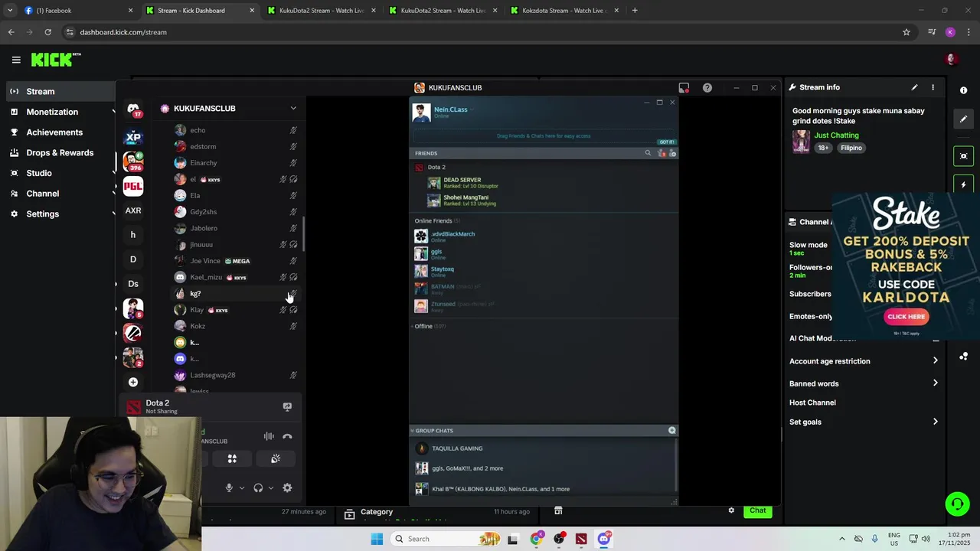Share the Dota 2 screen in Discord

287,407
